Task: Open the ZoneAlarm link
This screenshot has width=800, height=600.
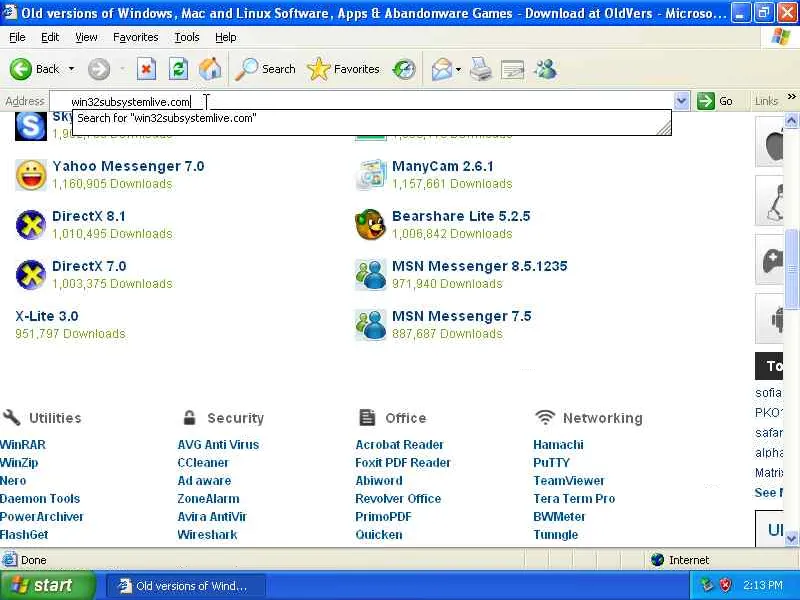Action: click(208, 498)
